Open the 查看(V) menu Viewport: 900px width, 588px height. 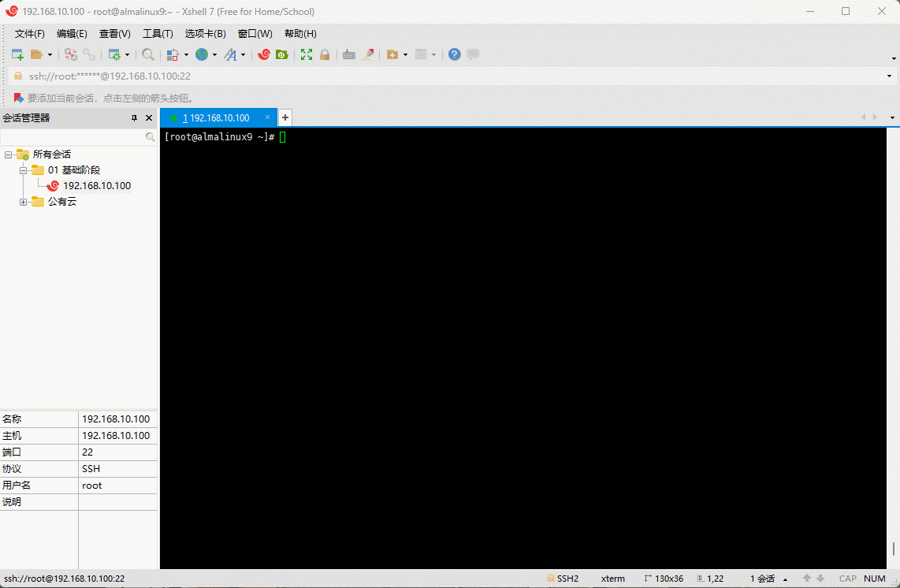(x=114, y=34)
